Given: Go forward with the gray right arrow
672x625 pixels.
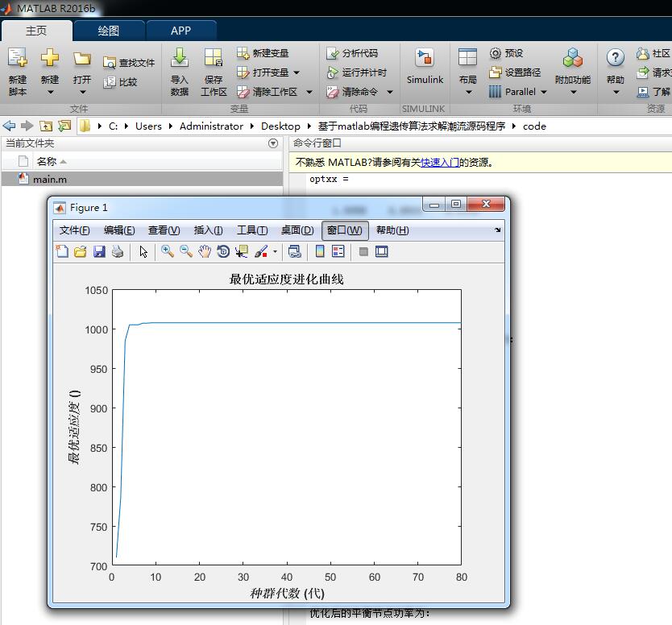Looking at the screenshot, I should pos(27,126).
